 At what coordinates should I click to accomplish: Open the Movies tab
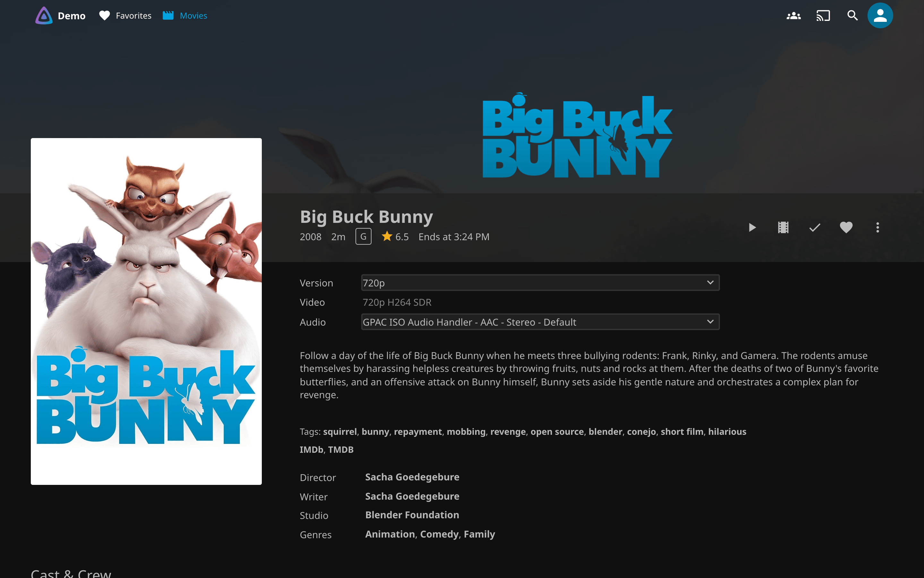coord(185,16)
